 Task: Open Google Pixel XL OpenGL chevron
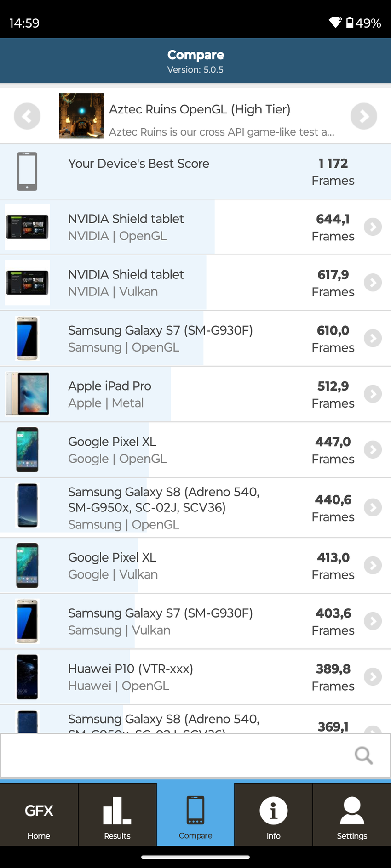(x=373, y=449)
